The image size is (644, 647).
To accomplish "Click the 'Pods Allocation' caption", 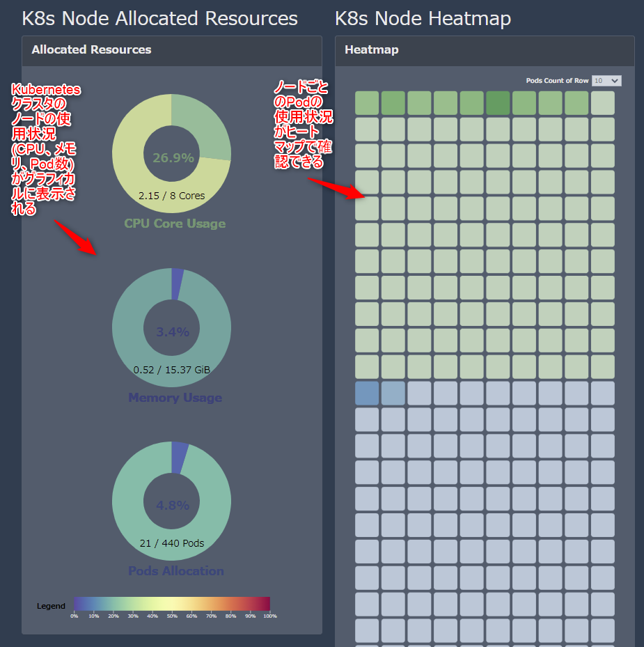I will click(x=175, y=570).
